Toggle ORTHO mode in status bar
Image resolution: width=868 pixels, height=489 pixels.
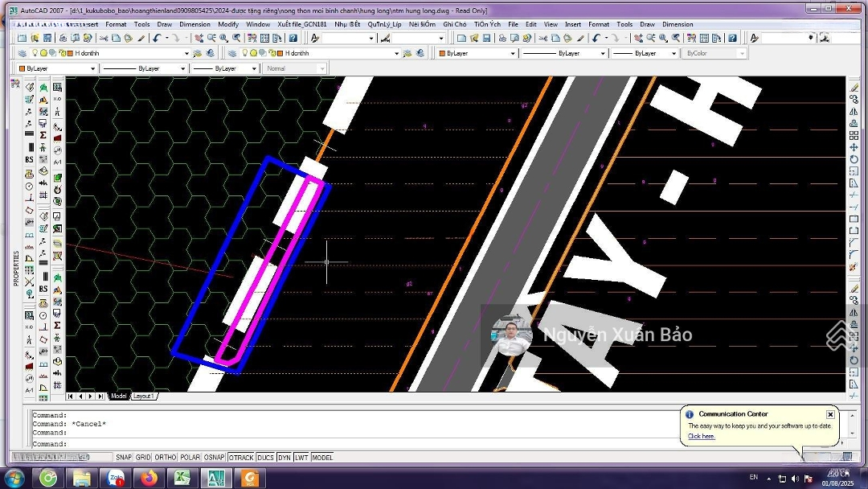click(166, 458)
